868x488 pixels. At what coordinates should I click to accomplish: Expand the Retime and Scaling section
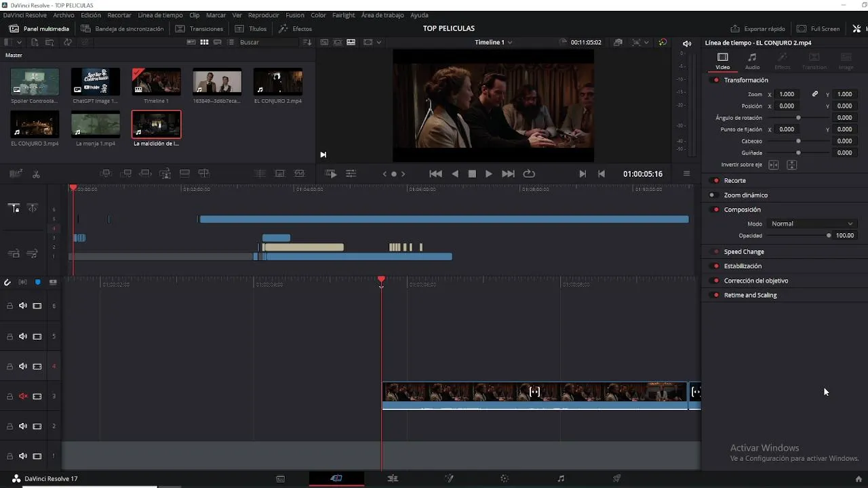750,296
